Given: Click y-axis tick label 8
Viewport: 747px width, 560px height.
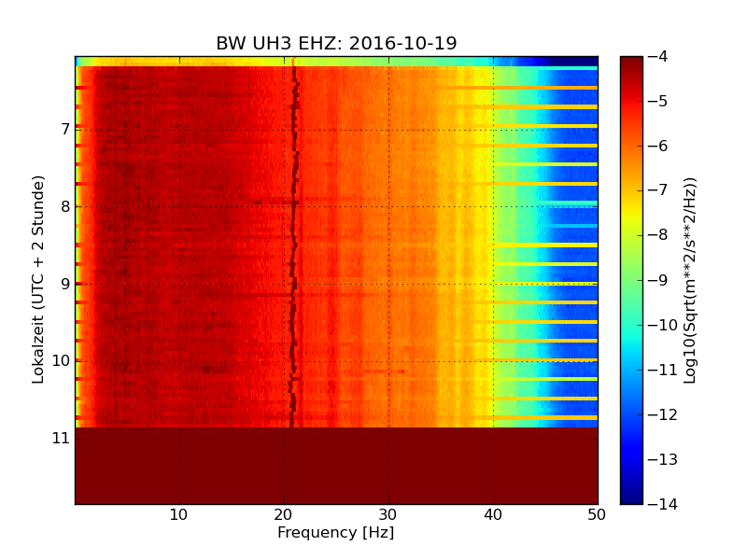Looking at the screenshot, I should coord(65,206).
